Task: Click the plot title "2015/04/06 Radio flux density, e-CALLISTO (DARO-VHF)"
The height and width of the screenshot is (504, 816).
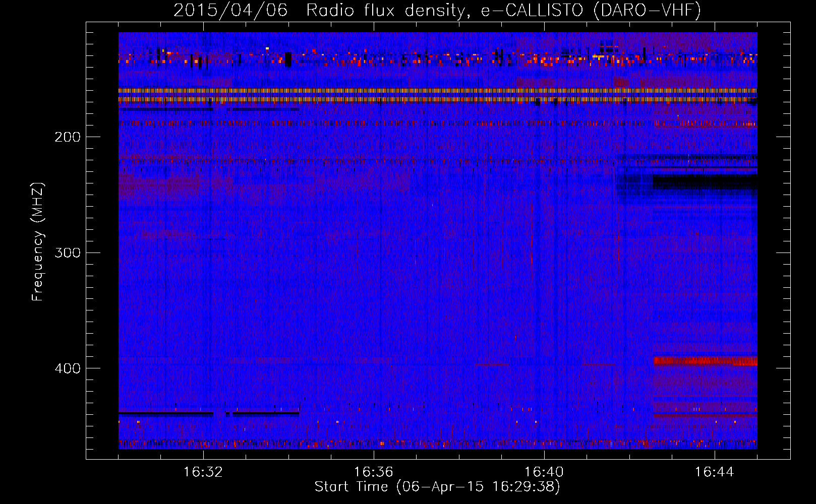Action: pos(437,10)
